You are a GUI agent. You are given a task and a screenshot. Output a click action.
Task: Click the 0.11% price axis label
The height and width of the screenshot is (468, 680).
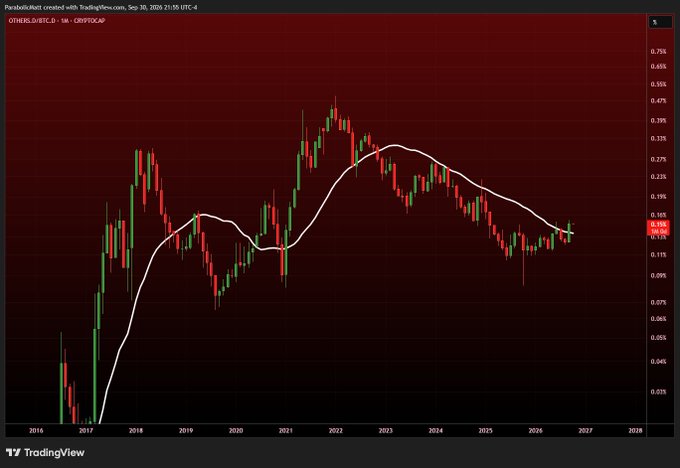tap(658, 255)
